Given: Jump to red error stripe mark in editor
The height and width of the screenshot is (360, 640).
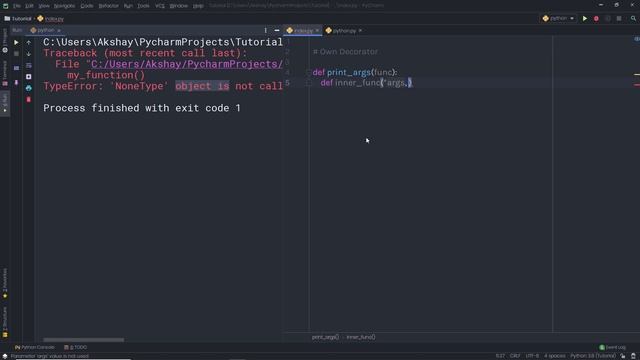Looking at the screenshot, I should 637,85.
